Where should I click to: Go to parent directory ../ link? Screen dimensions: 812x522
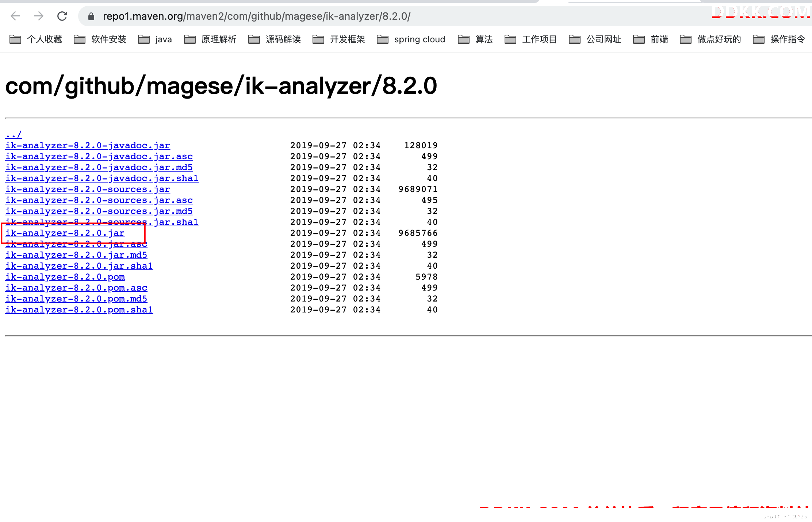(x=14, y=134)
